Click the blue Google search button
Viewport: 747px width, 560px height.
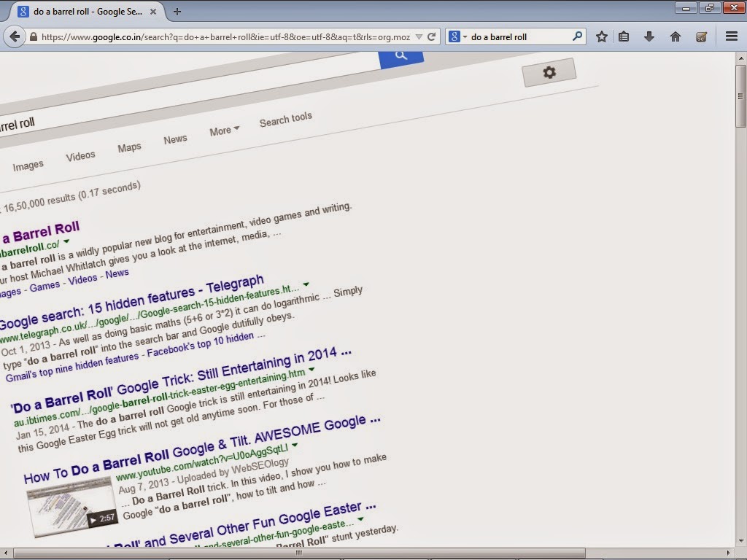coord(401,60)
